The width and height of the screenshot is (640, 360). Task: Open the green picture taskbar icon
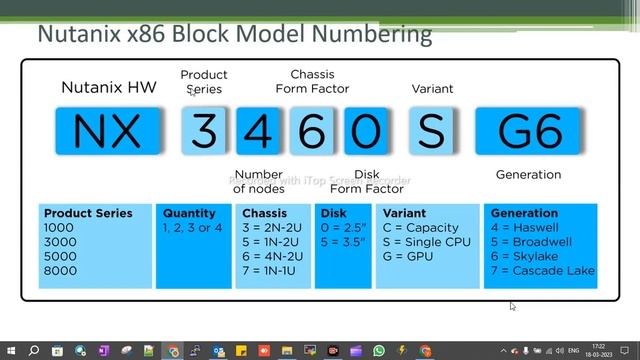click(149, 351)
